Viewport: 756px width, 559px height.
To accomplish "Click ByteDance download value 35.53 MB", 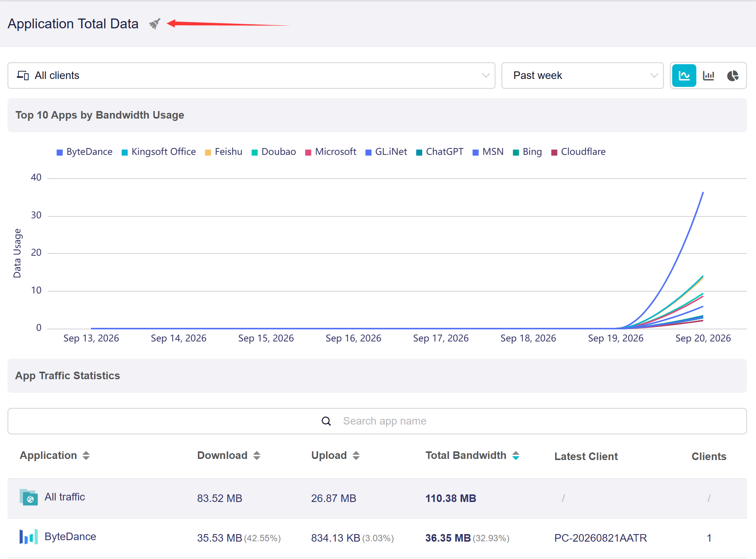I will (219, 538).
